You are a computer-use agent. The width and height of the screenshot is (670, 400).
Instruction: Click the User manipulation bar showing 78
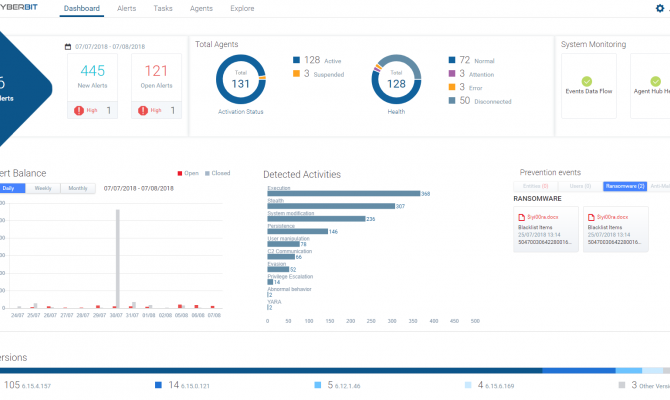pyautogui.click(x=284, y=244)
